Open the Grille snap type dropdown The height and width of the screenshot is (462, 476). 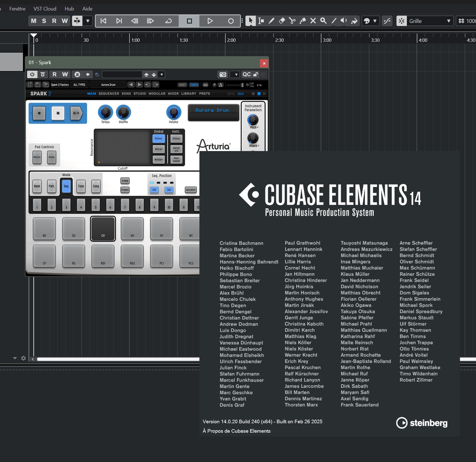(430, 21)
